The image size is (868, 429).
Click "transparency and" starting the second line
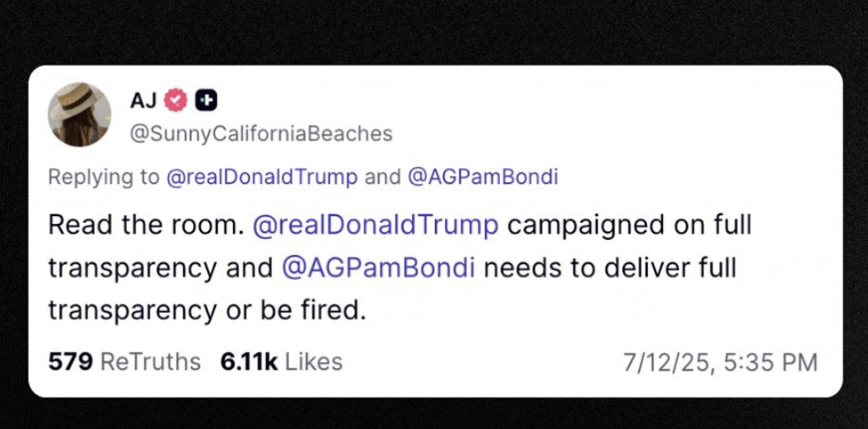[x=159, y=267]
